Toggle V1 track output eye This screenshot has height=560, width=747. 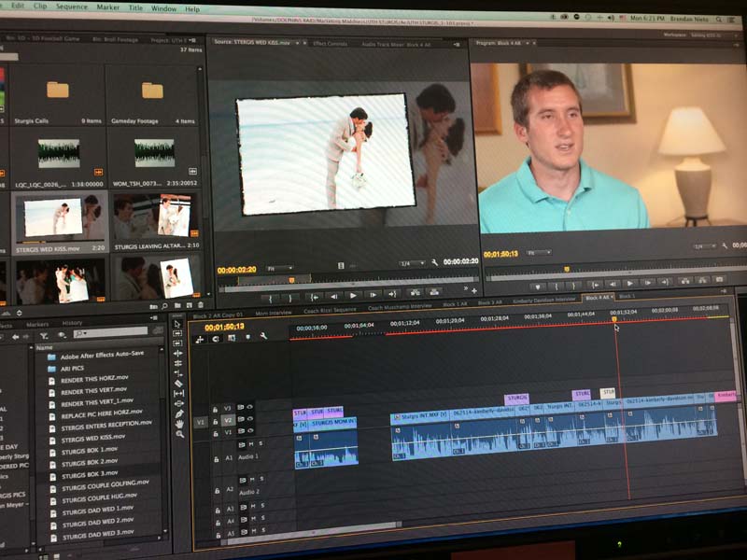pyautogui.click(x=249, y=431)
